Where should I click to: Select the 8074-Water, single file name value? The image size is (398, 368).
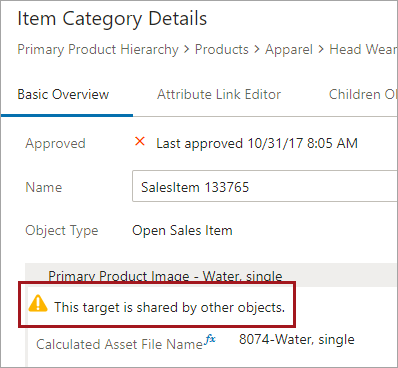pyautogui.click(x=297, y=340)
